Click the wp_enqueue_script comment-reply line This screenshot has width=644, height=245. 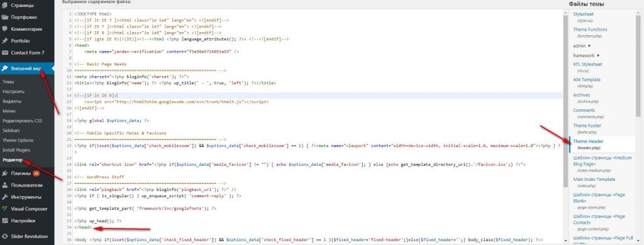click(x=158, y=196)
